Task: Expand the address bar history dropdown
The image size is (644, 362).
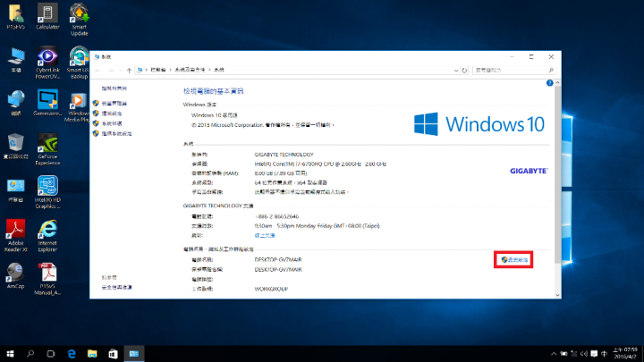Action: tap(456, 71)
